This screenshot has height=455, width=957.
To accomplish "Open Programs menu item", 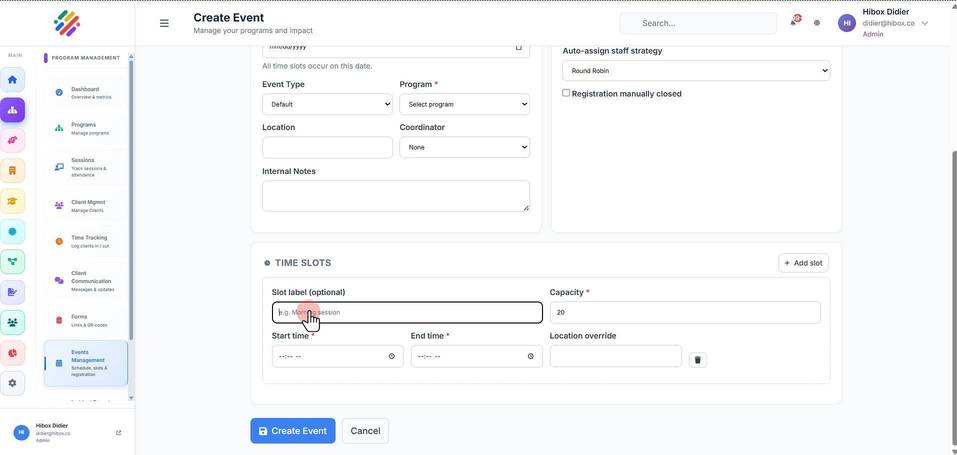I will pyautogui.click(x=85, y=128).
